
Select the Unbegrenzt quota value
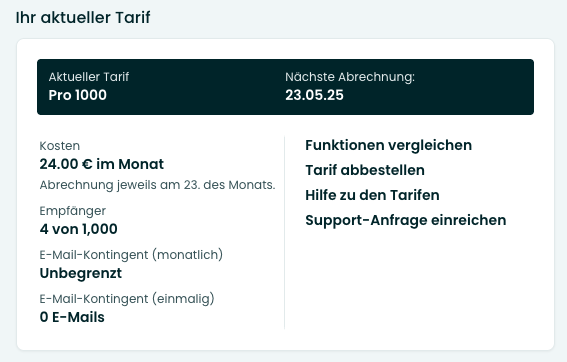[x=81, y=273]
